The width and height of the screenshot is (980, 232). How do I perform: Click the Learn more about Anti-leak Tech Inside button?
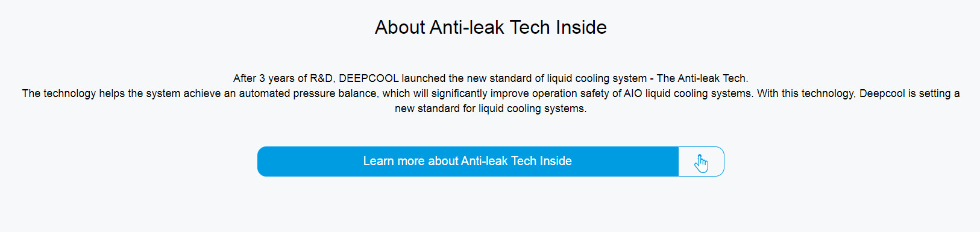click(x=491, y=161)
